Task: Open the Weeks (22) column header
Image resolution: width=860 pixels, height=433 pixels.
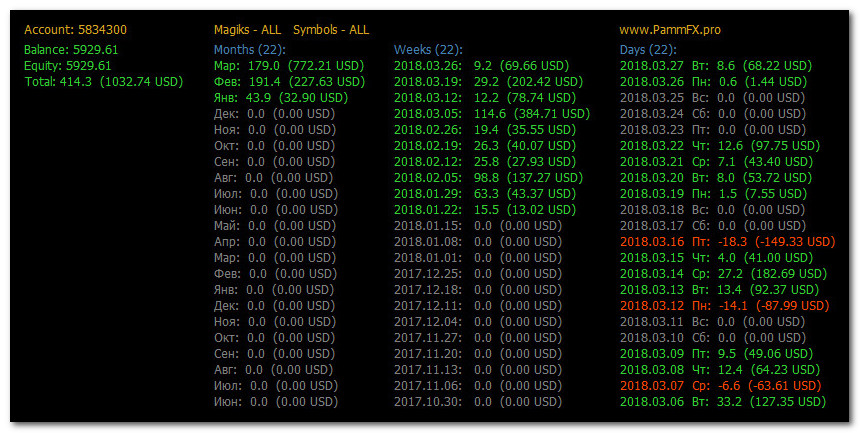Action: [428, 49]
